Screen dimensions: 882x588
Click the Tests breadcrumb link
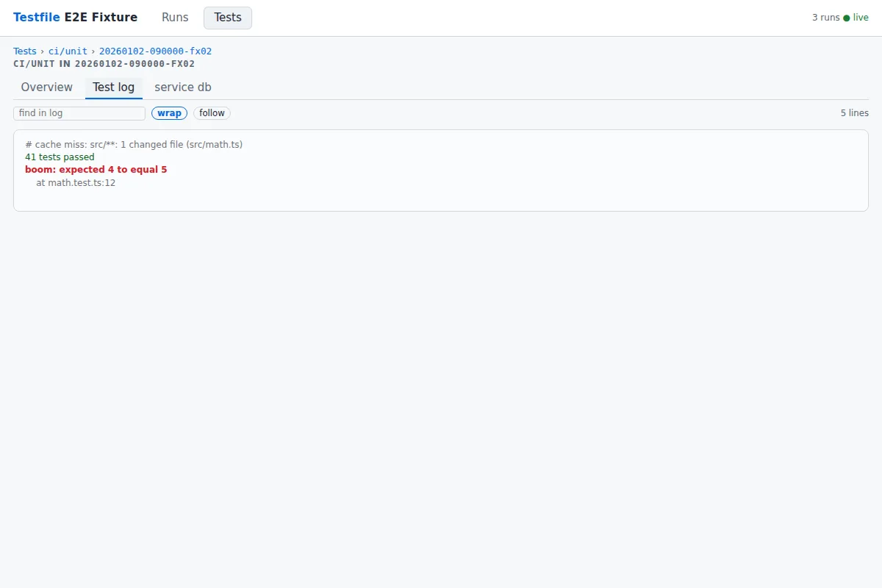tap(25, 51)
